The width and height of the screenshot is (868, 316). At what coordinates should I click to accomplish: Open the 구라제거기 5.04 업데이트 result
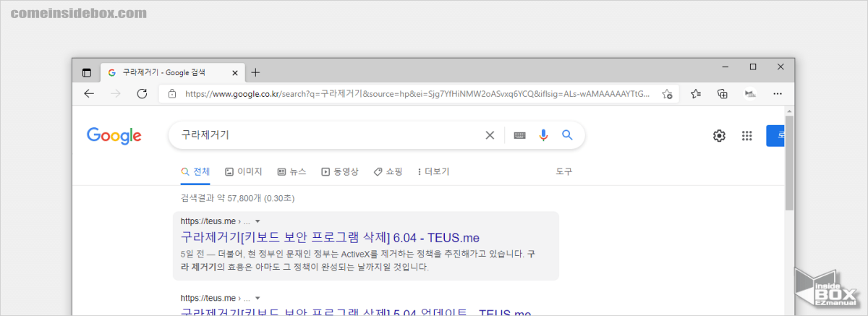[356, 312]
